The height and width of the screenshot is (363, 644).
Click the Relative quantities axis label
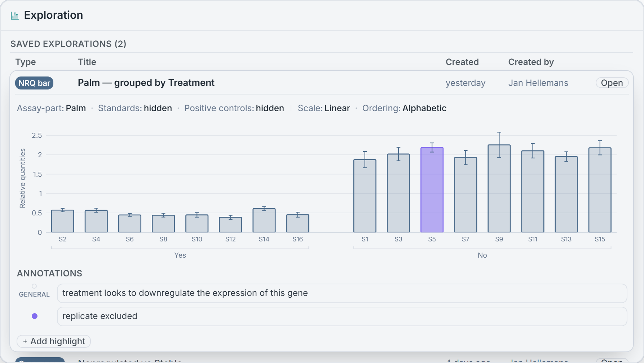coord(22,178)
